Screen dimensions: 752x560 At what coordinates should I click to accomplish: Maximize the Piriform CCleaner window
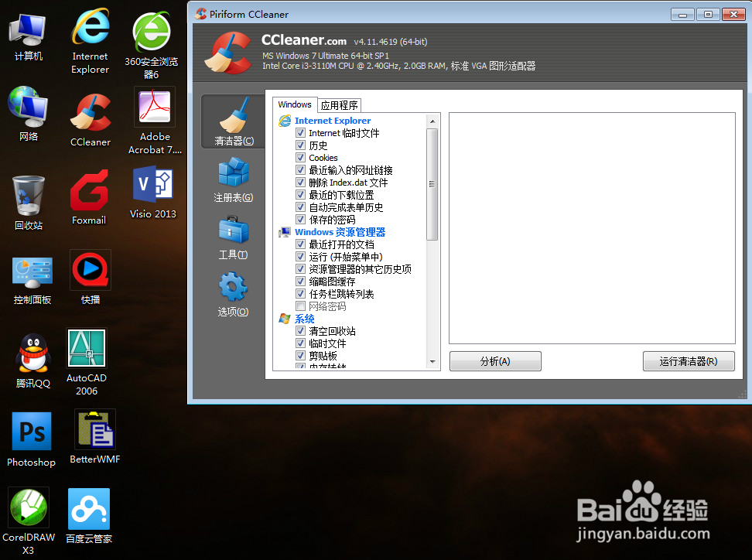708,15
